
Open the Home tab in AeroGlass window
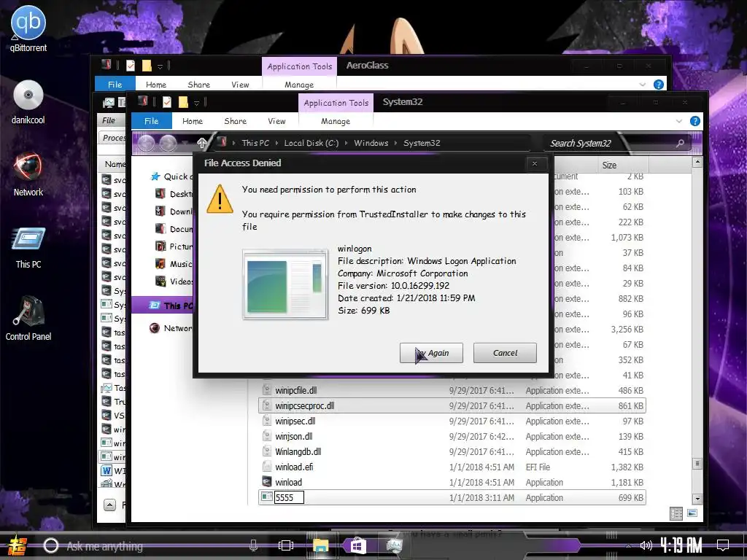click(156, 85)
